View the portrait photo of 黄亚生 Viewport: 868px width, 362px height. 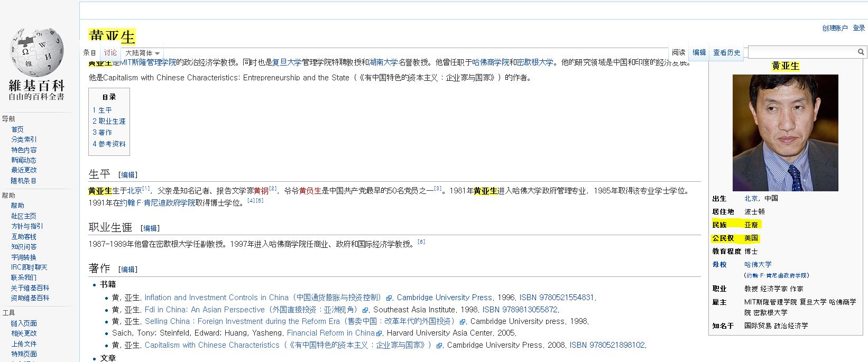tap(785, 133)
